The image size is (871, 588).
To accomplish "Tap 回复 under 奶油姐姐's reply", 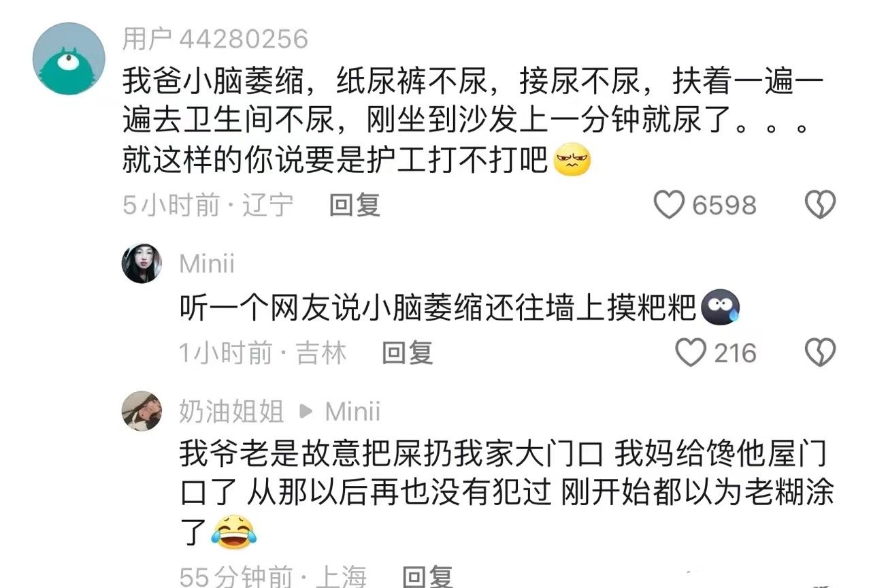I will tap(427, 577).
